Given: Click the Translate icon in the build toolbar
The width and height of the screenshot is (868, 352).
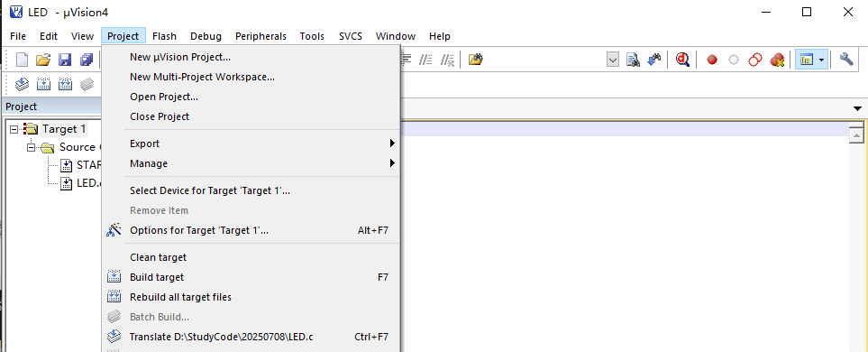Looking at the screenshot, I should [22, 84].
